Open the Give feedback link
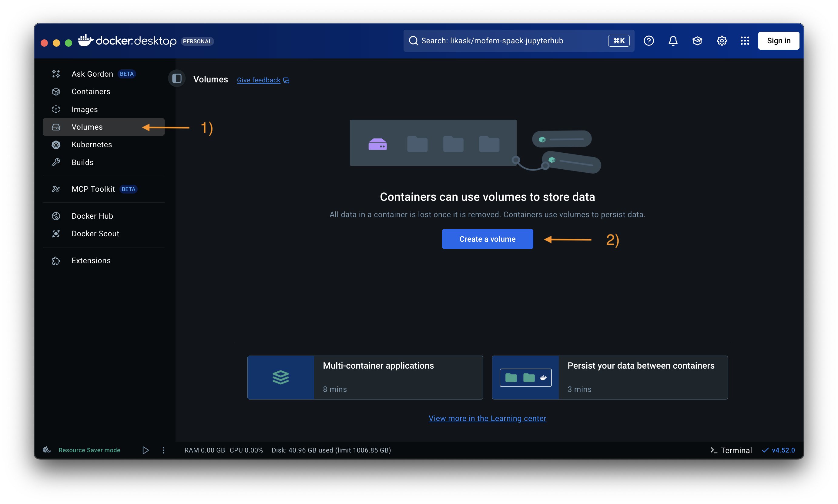The image size is (838, 504). (x=258, y=80)
